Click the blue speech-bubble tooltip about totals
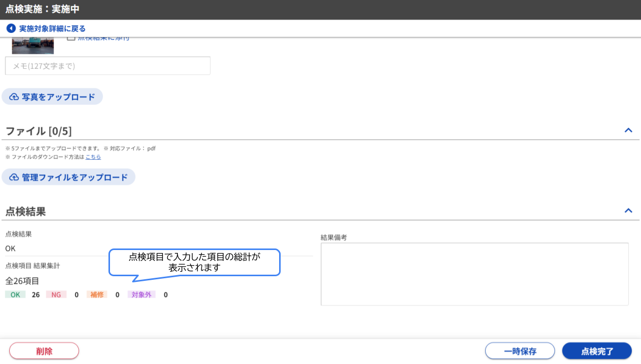The image size is (641, 364). tap(195, 262)
